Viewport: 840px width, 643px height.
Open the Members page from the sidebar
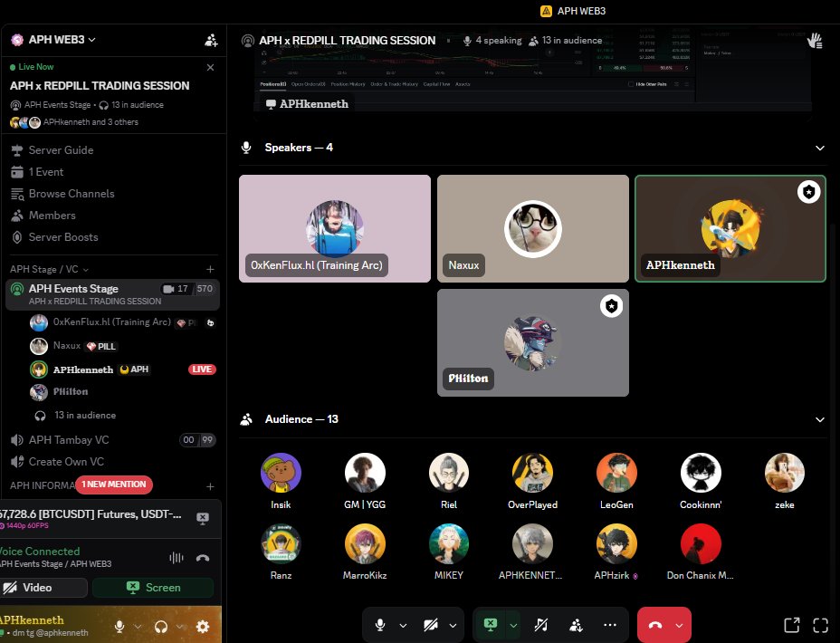pos(52,216)
